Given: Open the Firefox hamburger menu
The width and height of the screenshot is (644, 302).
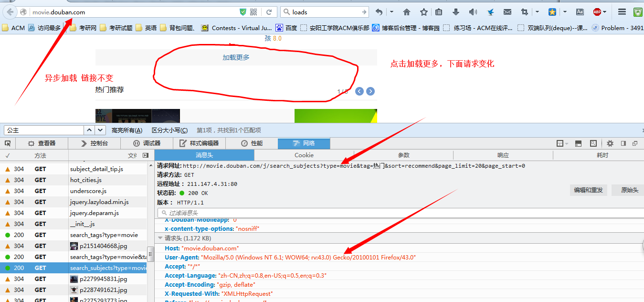Looking at the screenshot, I should tap(622, 12).
